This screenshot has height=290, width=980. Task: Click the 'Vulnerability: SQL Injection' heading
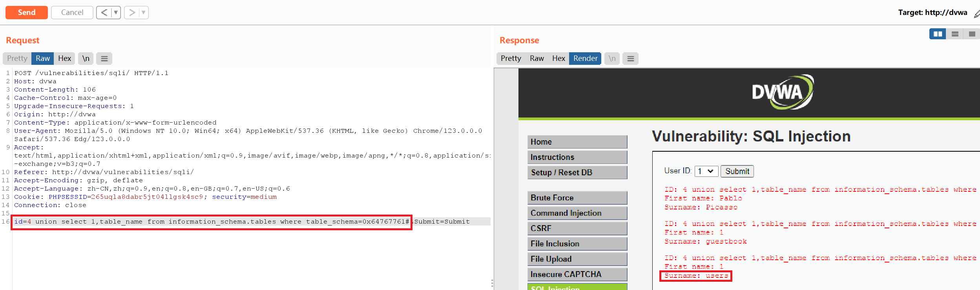tap(751, 136)
